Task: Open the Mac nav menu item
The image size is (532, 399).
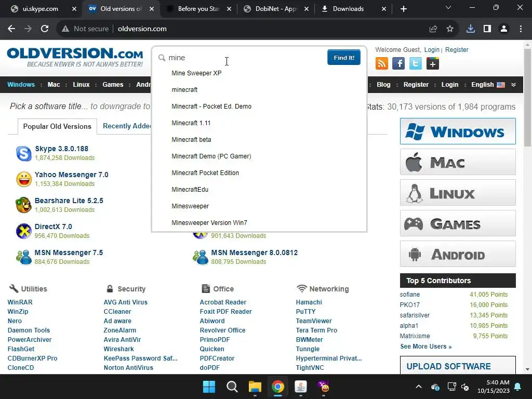Action: tap(54, 85)
